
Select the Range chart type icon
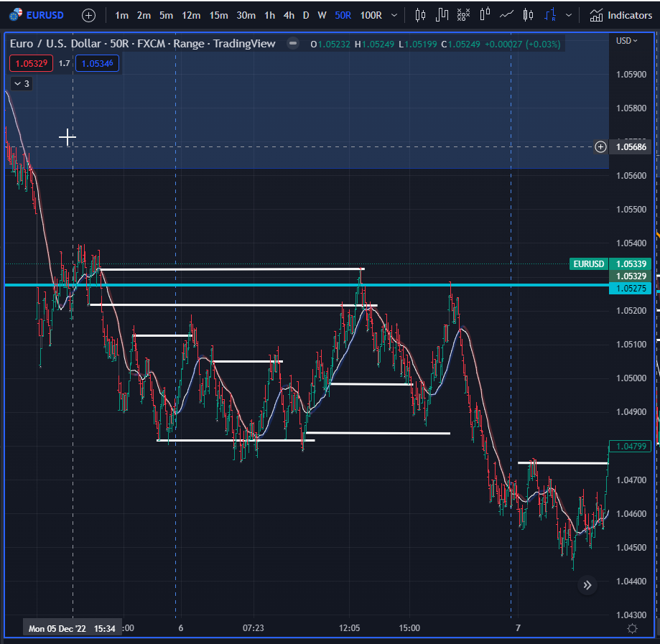tap(549, 15)
